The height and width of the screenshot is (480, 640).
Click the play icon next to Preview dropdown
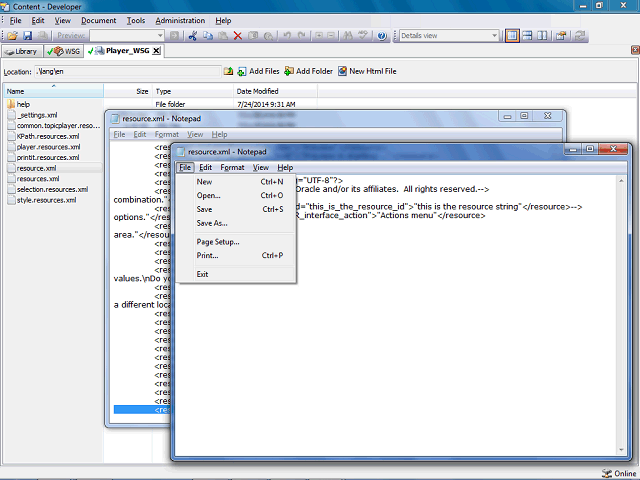click(174, 36)
